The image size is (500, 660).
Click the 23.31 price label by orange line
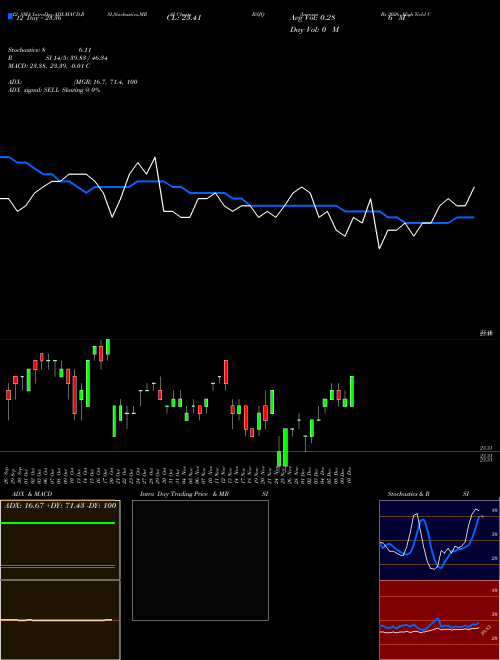click(487, 448)
